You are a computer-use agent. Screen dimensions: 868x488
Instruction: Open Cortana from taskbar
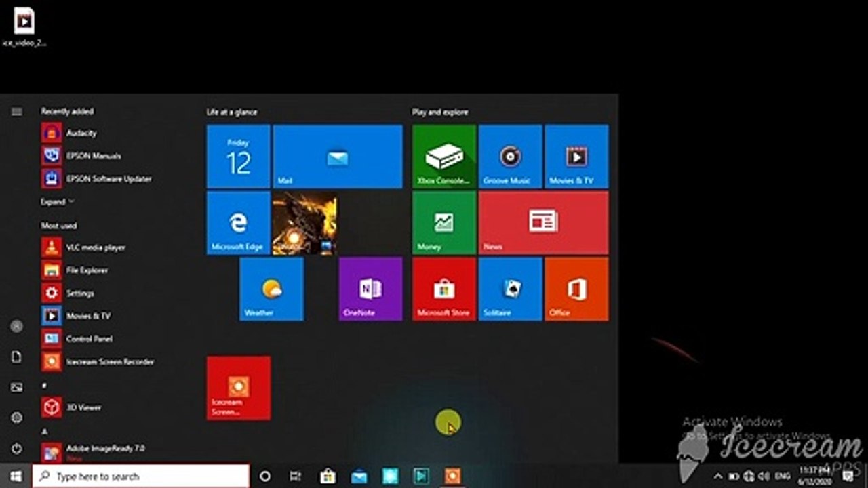[265, 476]
